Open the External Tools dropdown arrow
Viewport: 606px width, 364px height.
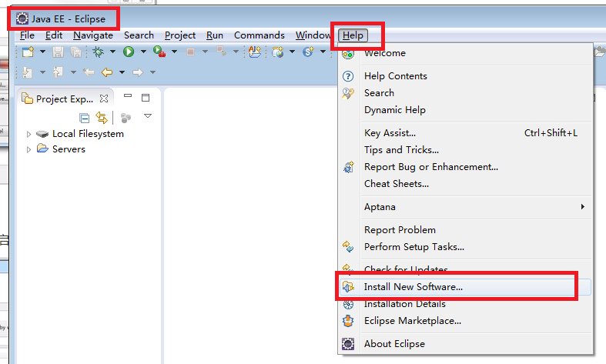click(x=174, y=52)
